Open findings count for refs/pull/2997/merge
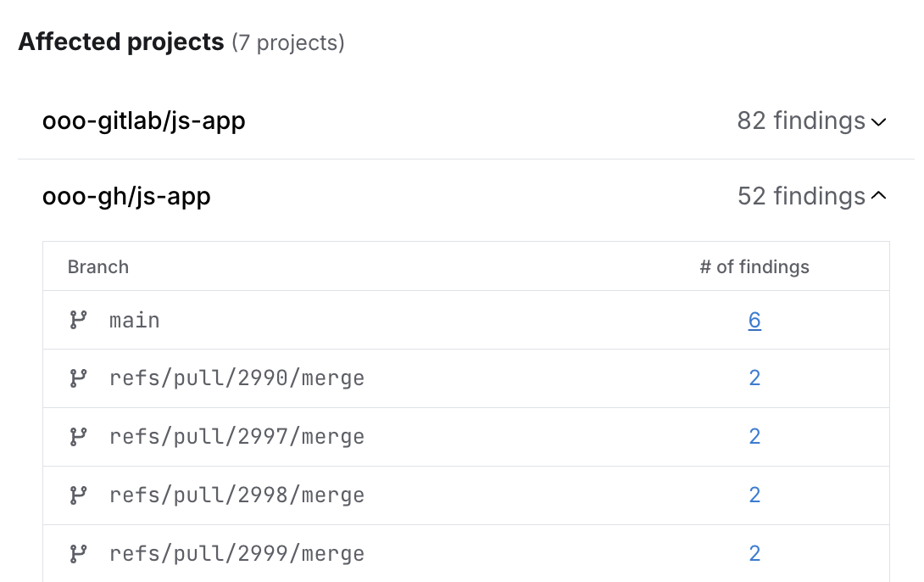Viewport: 924px width, 582px height. [754, 437]
